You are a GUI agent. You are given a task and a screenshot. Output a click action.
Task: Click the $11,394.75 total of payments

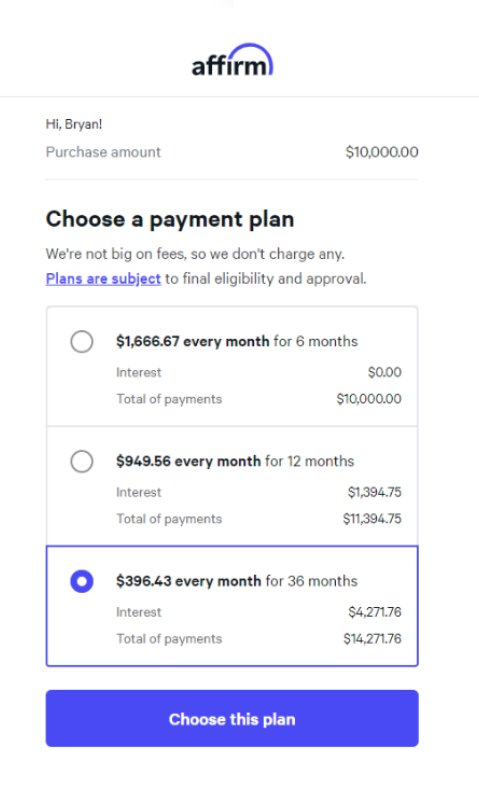click(x=372, y=519)
